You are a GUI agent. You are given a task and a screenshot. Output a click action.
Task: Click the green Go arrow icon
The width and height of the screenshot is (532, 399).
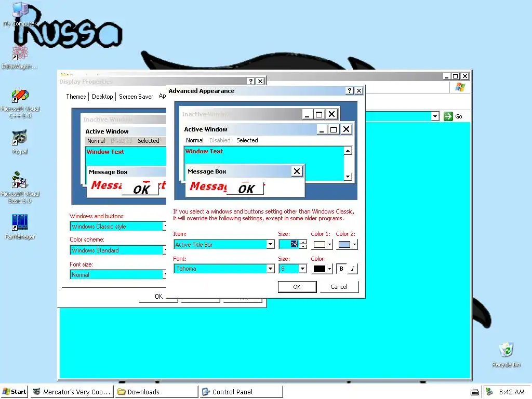pyautogui.click(x=448, y=116)
